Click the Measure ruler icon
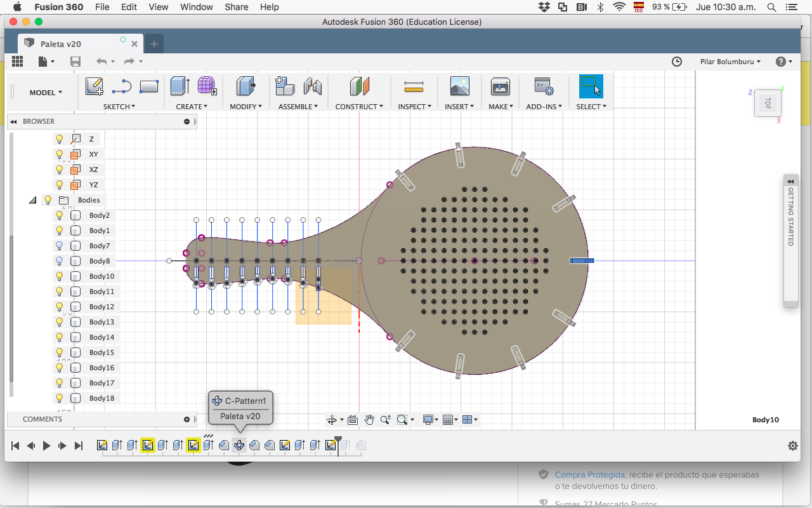This screenshot has height=508, width=812. pyautogui.click(x=414, y=87)
